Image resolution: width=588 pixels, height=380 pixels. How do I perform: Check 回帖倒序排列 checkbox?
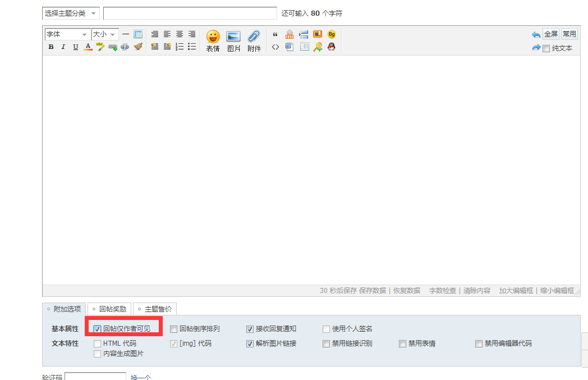pos(173,329)
